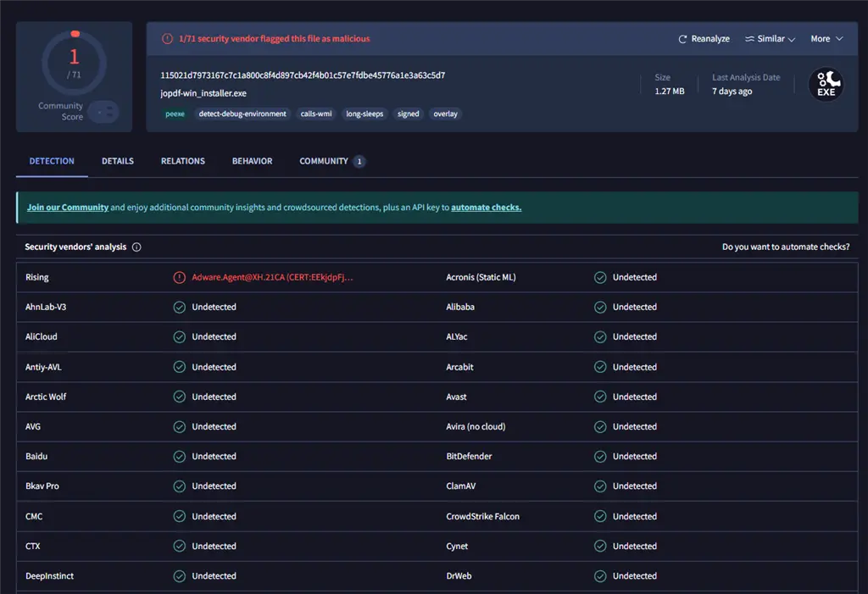The image size is (868, 594).
Task: Follow the automate checks link
Action: click(x=486, y=208)
